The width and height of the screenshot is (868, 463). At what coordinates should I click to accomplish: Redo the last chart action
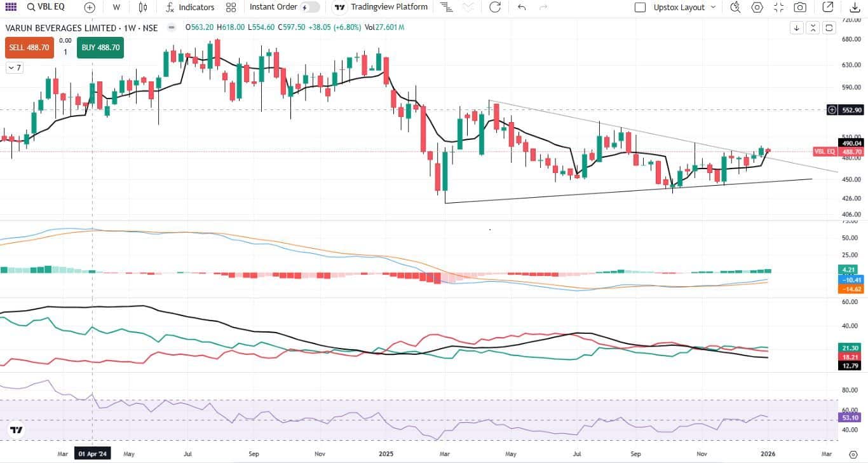tap(543, 8)
